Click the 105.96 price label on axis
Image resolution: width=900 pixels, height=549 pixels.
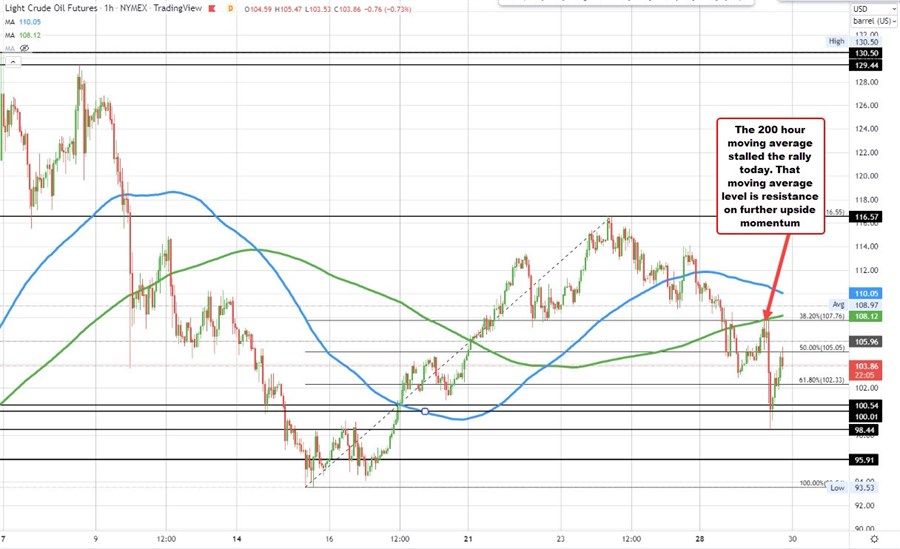click(866, 342)
